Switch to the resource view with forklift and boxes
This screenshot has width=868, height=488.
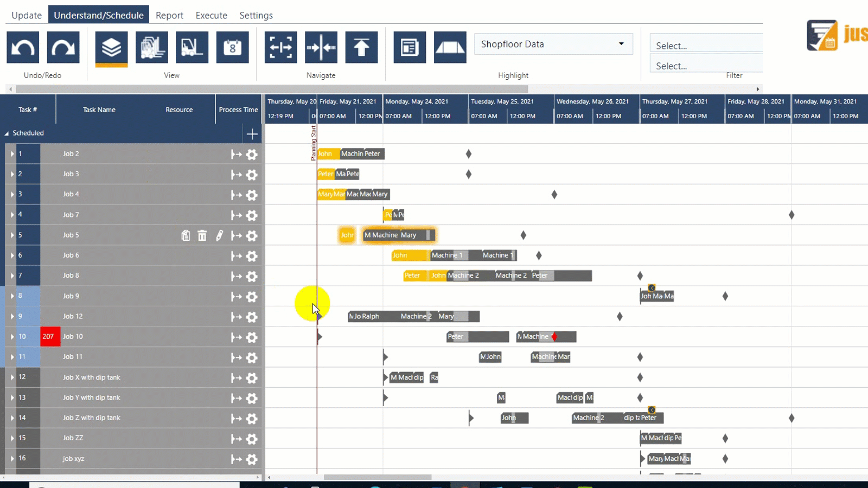(152, 48)
